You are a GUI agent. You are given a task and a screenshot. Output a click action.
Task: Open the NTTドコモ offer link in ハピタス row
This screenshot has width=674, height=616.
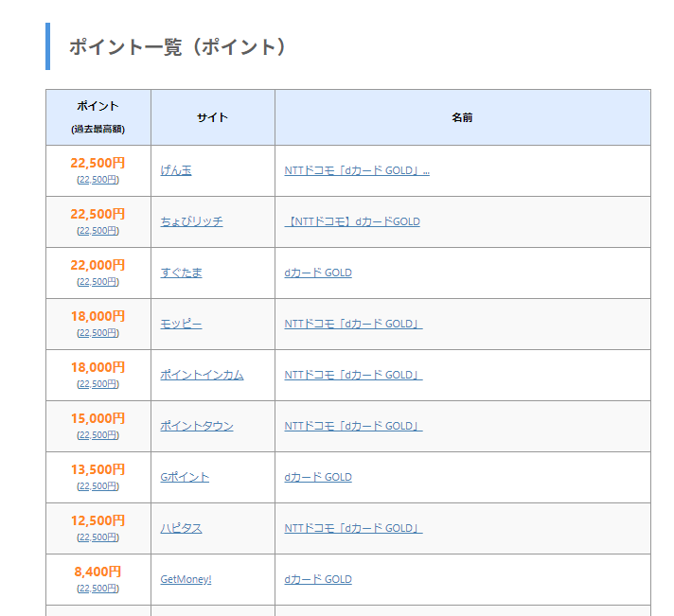point(353,528)
